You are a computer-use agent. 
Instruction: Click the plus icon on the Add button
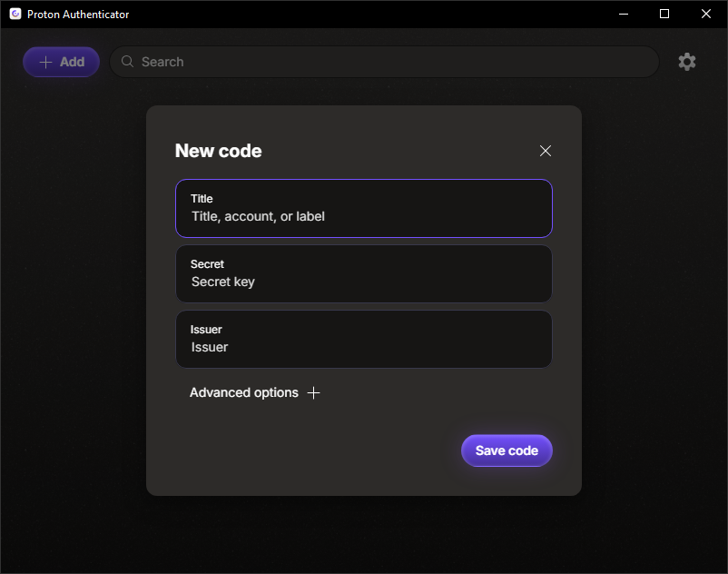[x=45, y=62]
